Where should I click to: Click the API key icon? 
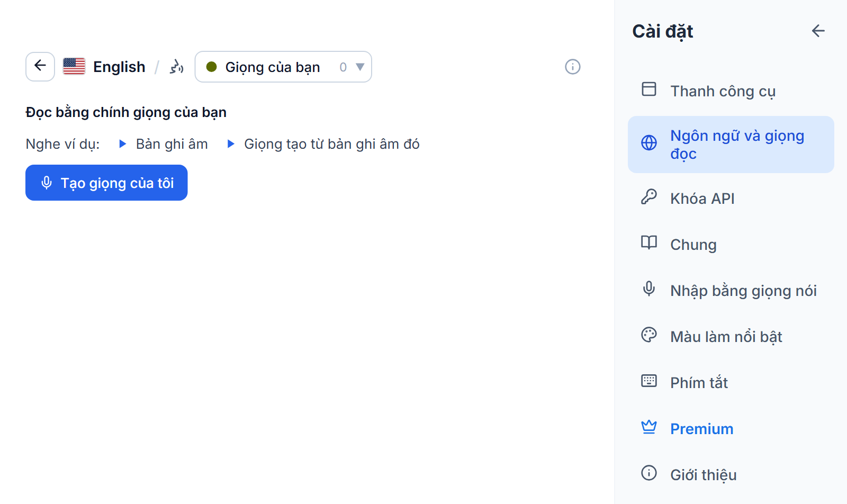[x=649, y=196]
